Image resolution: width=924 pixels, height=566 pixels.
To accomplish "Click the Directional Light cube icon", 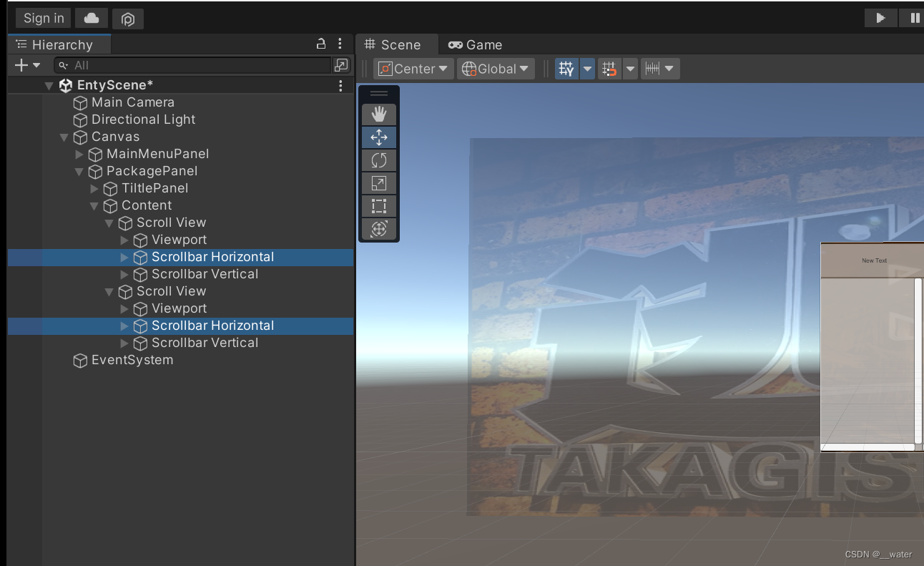I will [81, 120].
